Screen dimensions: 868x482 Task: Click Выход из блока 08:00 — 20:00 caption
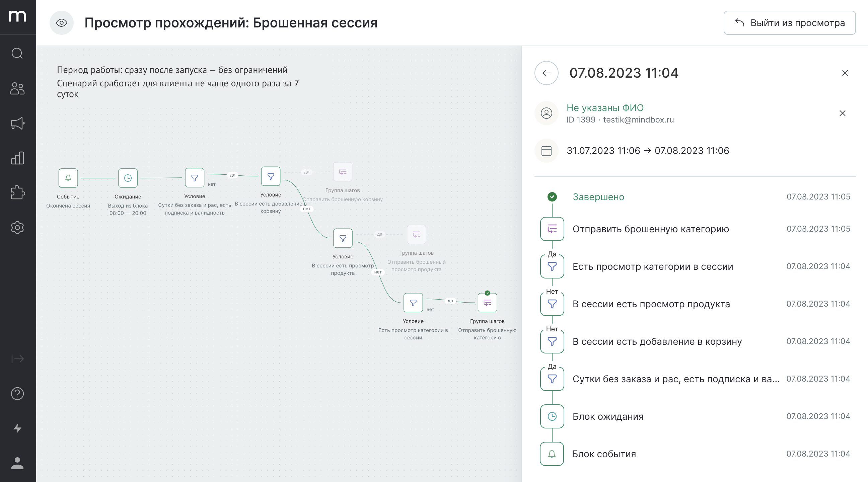(x=128, y=209)
